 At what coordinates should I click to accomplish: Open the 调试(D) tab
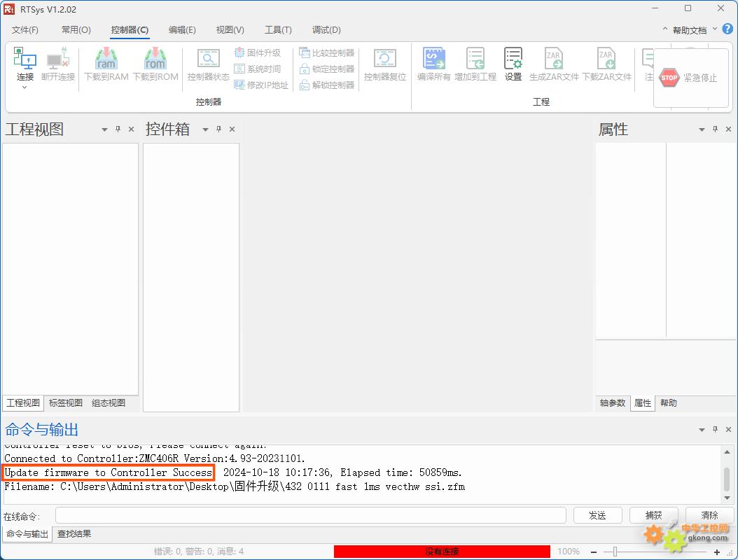(326, 29)
